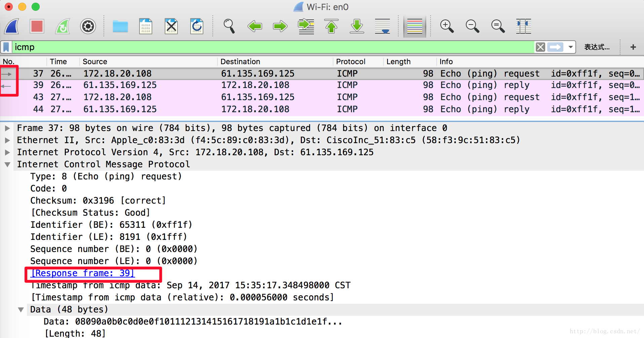Select Identifier (LE): 8191 field
The width and height of the screenshot is (644, 338).
[x=109, y=237]
